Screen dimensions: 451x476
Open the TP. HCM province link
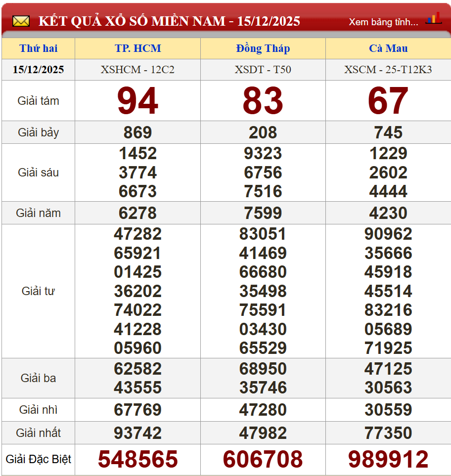[137, 48]
